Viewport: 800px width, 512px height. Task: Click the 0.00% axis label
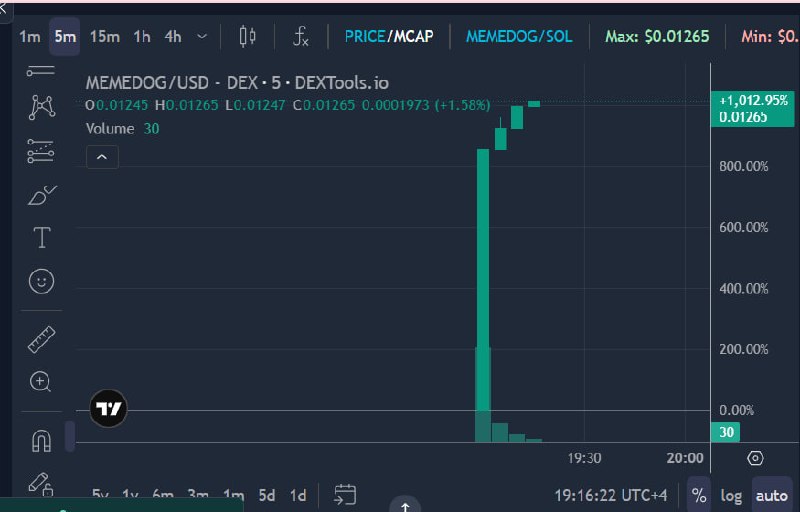[736, 410]
